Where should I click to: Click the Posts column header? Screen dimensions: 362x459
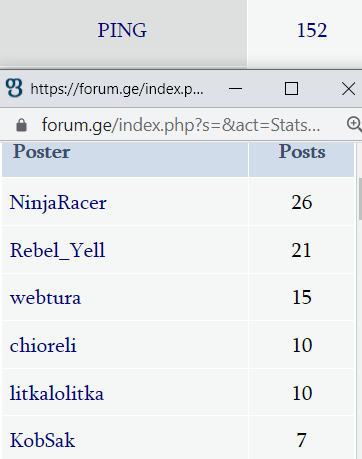pyautogui.click(x=302, y=152)
